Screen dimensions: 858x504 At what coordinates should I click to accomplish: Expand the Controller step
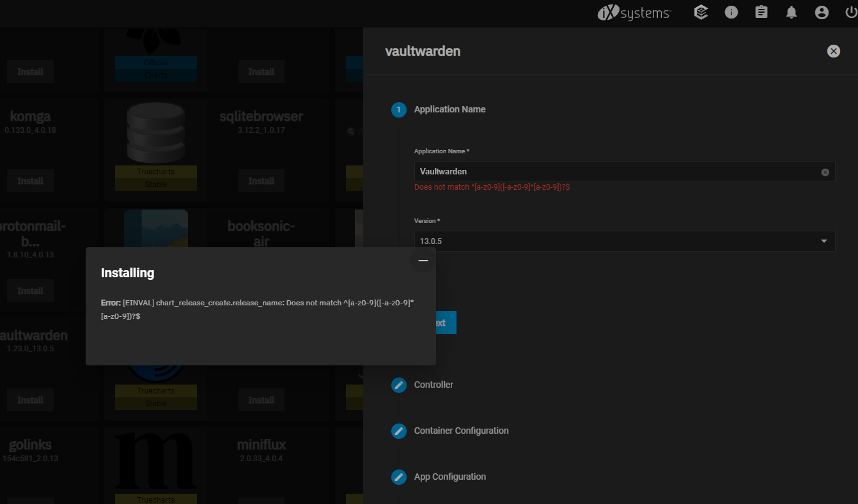433,385
